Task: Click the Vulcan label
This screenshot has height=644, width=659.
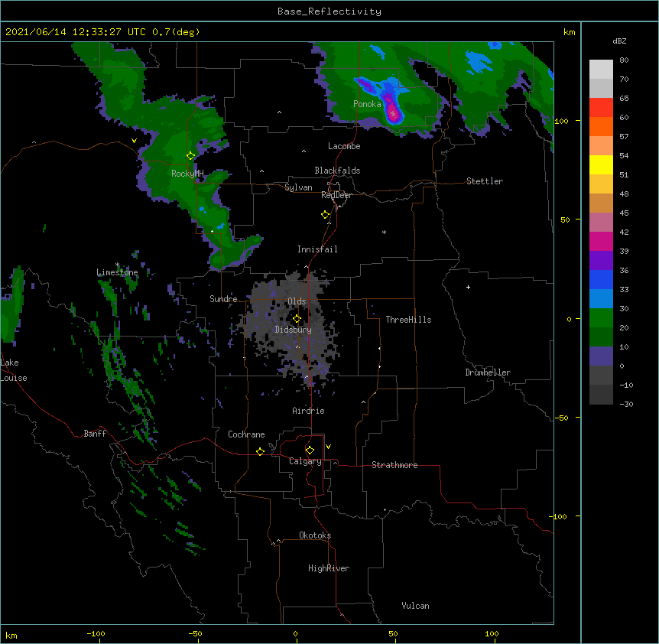Action: pos(415,606)
